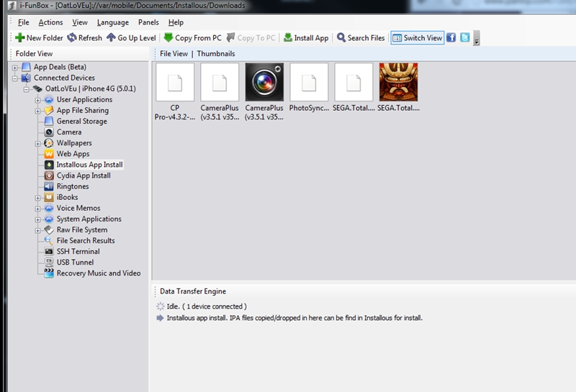The image size is (576, 392).
Task: Expand the App File Sharing node
Action: click(38, 111)
